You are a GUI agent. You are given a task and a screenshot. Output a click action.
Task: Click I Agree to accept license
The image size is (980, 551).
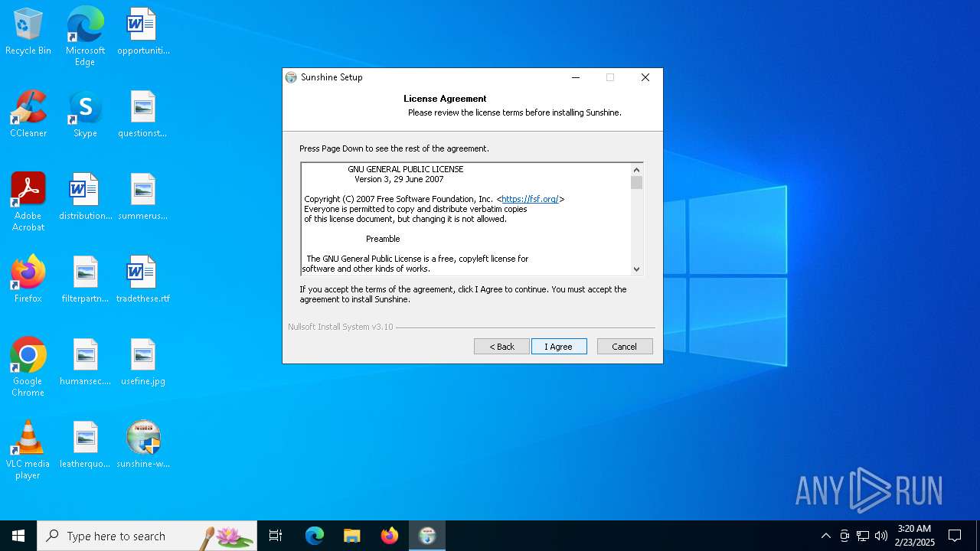click(559, 347)
